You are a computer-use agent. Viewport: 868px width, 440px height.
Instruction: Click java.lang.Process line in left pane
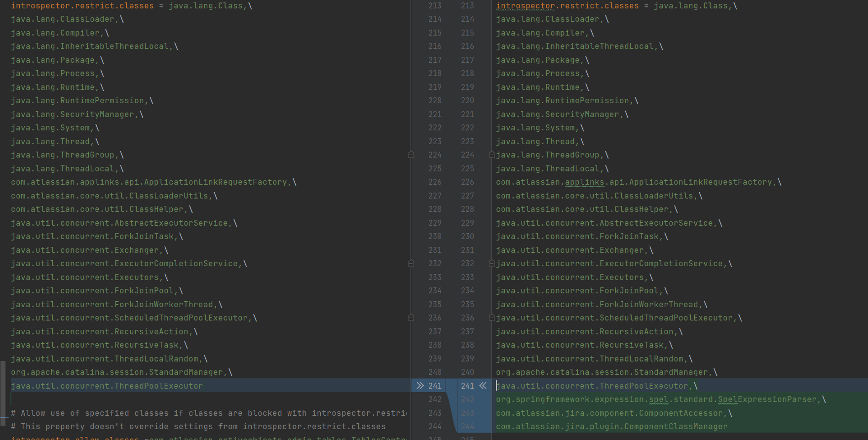click(x=57, y=74)
